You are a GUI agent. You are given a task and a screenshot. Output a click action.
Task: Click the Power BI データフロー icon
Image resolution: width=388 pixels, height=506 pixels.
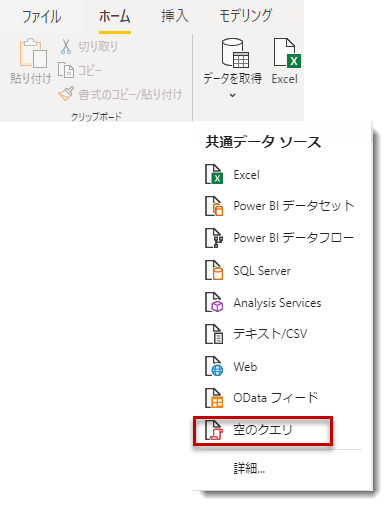click(x=214, y=238)
